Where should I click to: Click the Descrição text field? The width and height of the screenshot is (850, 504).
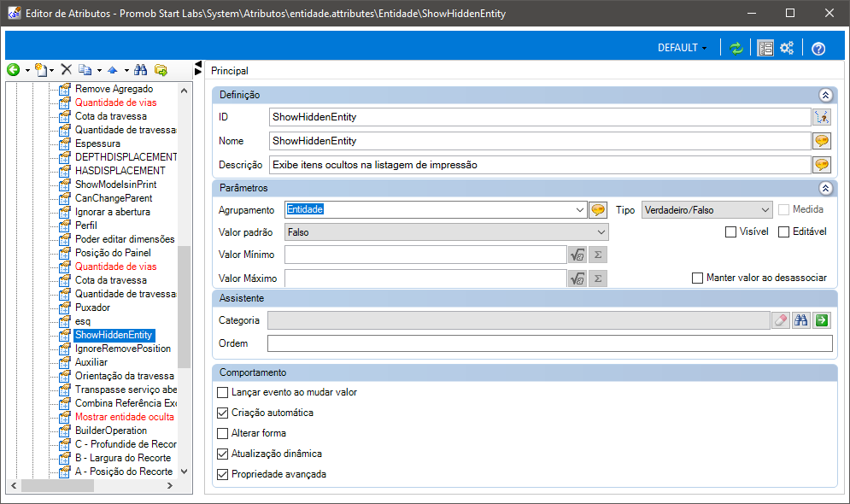click(x=540, y=165)
